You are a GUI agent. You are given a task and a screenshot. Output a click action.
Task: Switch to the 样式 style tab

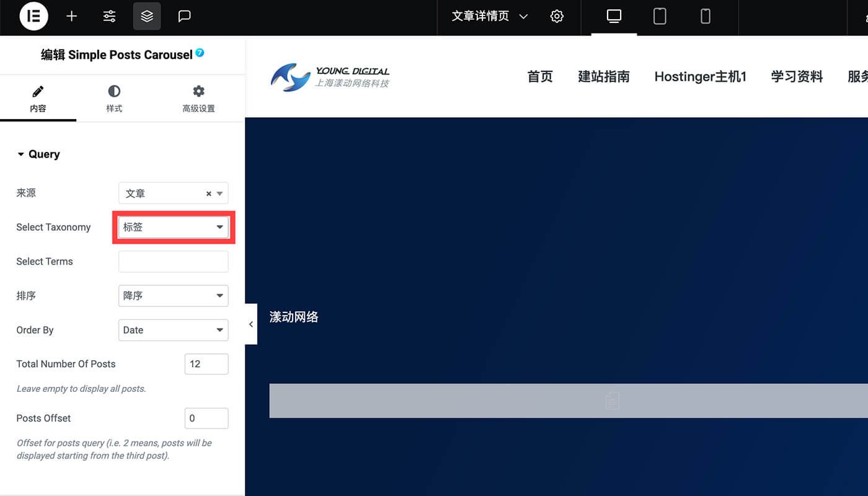click(114, 99)
